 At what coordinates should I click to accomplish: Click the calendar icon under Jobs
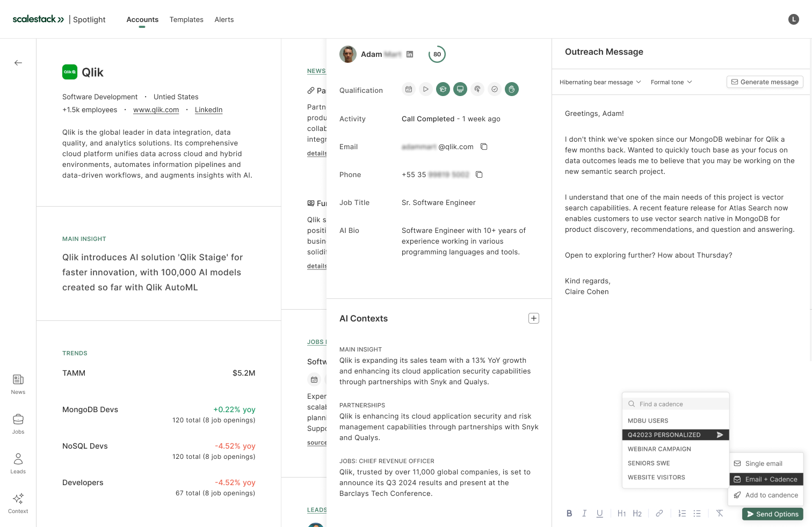(314, 379)
